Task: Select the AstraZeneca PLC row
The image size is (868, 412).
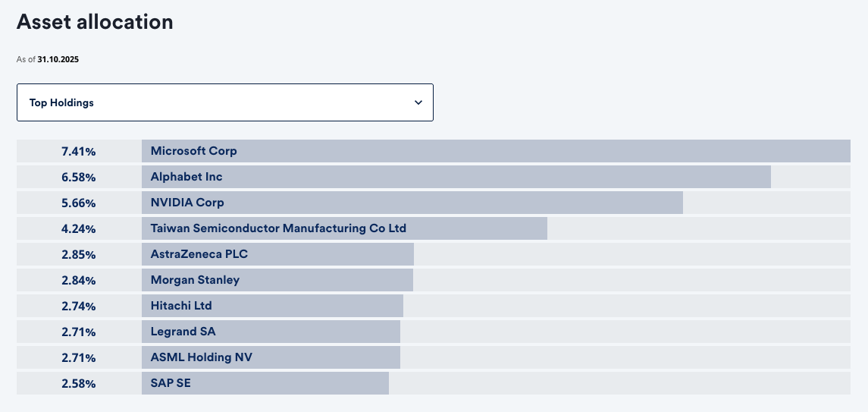Action: point(277,254)
